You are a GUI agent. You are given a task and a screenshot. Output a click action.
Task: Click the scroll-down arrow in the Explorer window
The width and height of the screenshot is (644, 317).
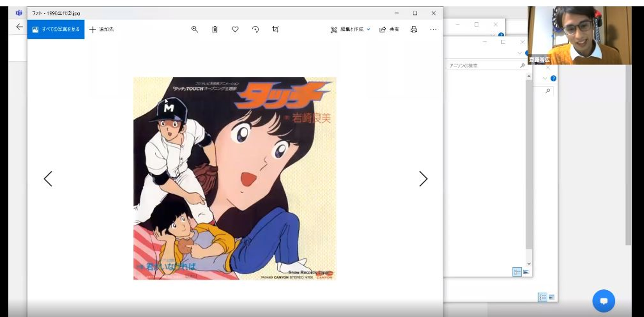click(x=529, y=264)
